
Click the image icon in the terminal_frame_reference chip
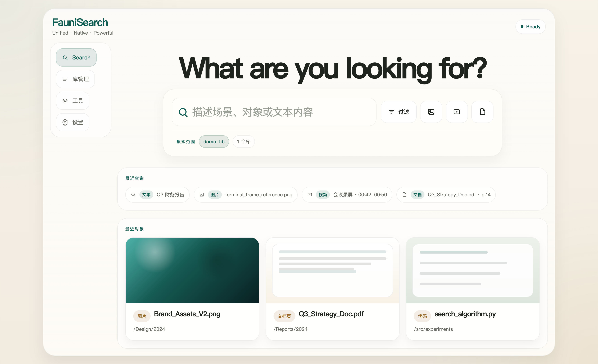tap(202, 195)
